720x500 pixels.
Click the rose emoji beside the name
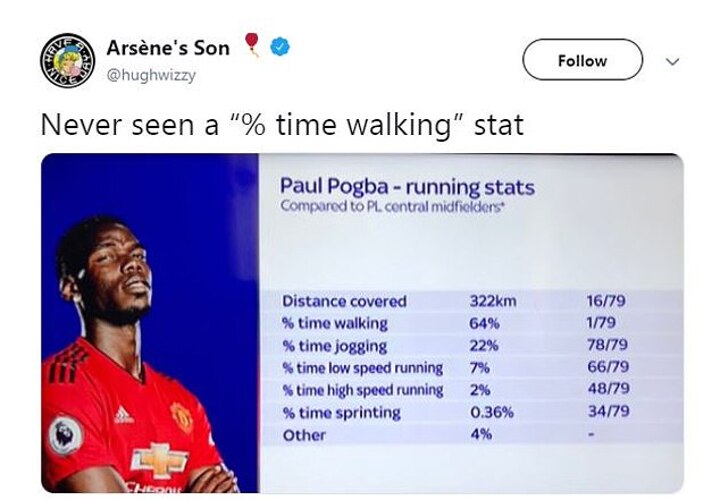251,47
